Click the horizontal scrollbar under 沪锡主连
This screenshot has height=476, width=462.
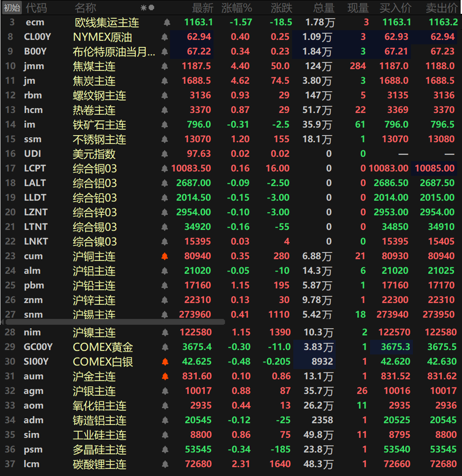click(115, 322)
